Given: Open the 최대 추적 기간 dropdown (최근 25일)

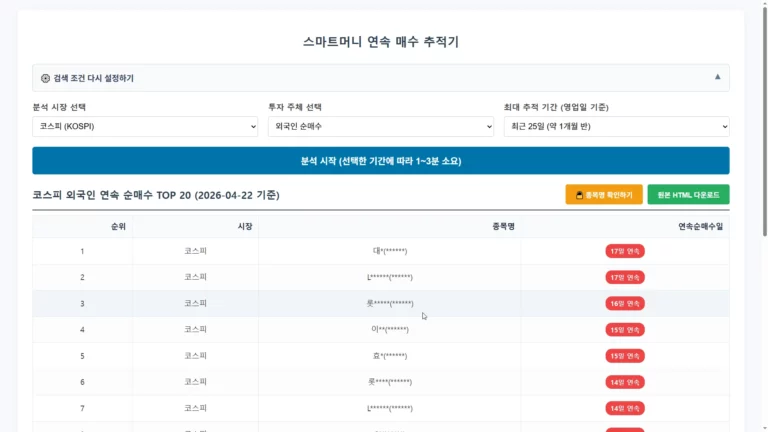Looking at the screenshot, I should (x=617, y=126).
